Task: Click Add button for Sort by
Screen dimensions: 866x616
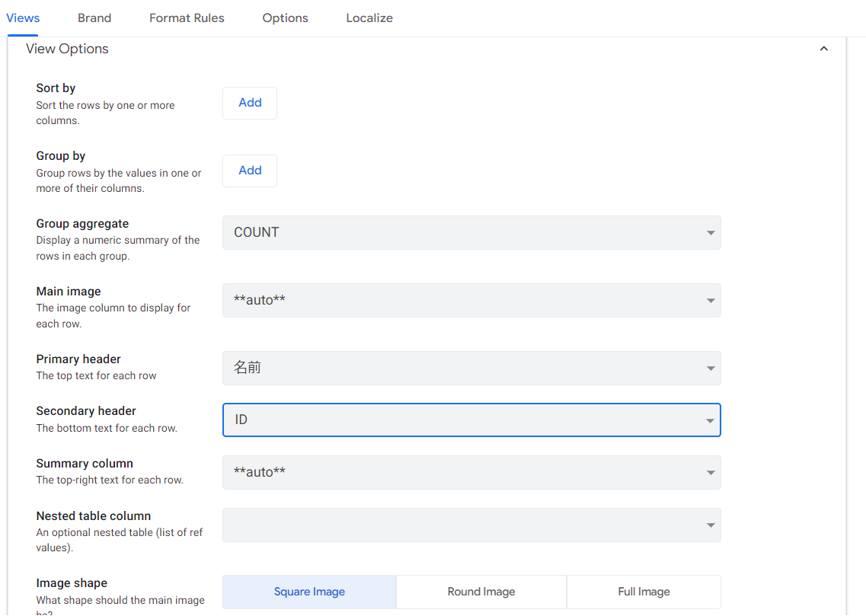Action: pyautogui.click(x=250, y=103)
